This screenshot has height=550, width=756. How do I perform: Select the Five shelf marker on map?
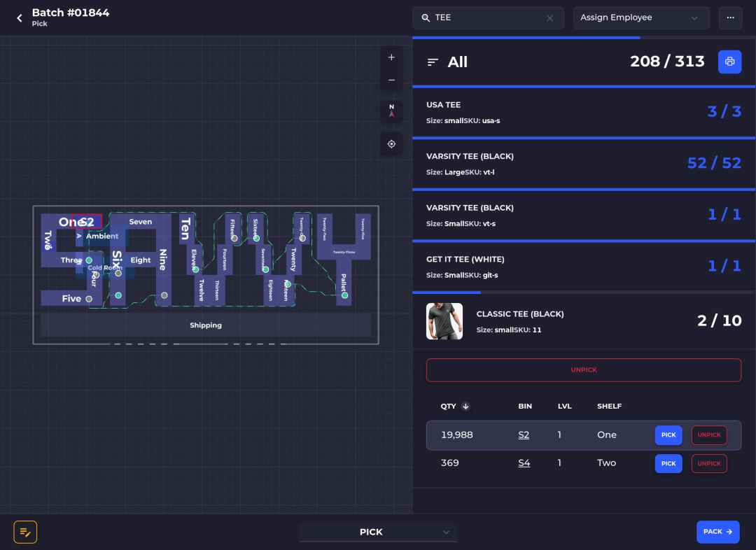[89, 299]
